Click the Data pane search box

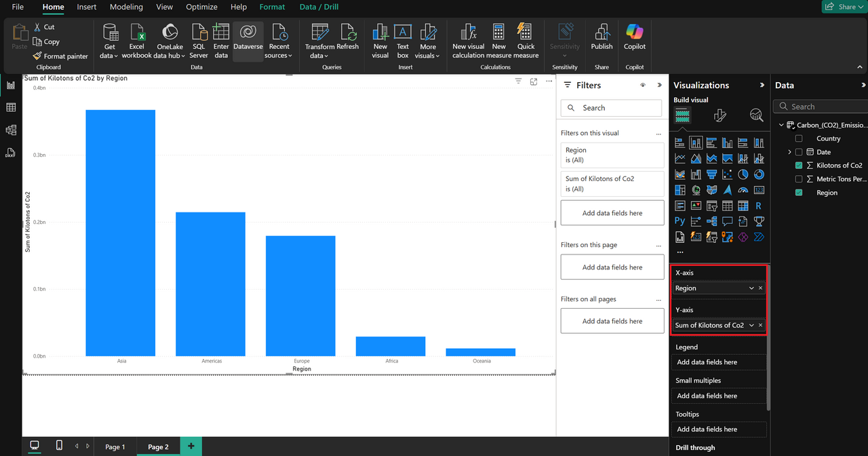point(821,107)
